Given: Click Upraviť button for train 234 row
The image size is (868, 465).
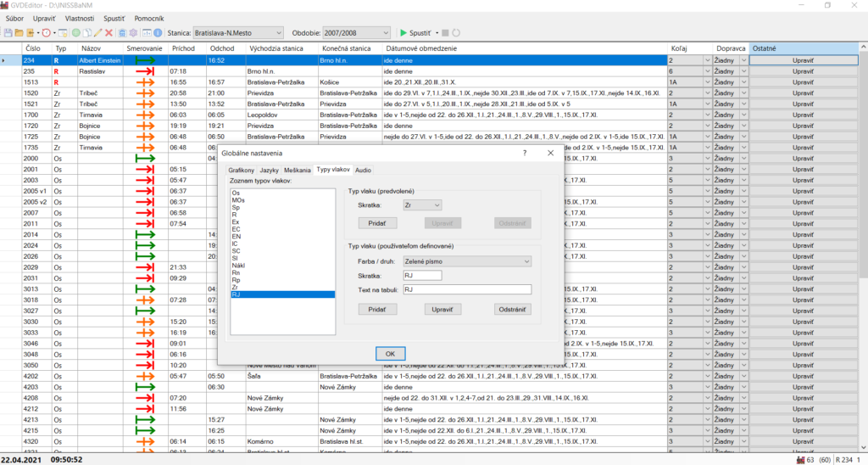Looking at the screenshot, I should pos(803,60).
